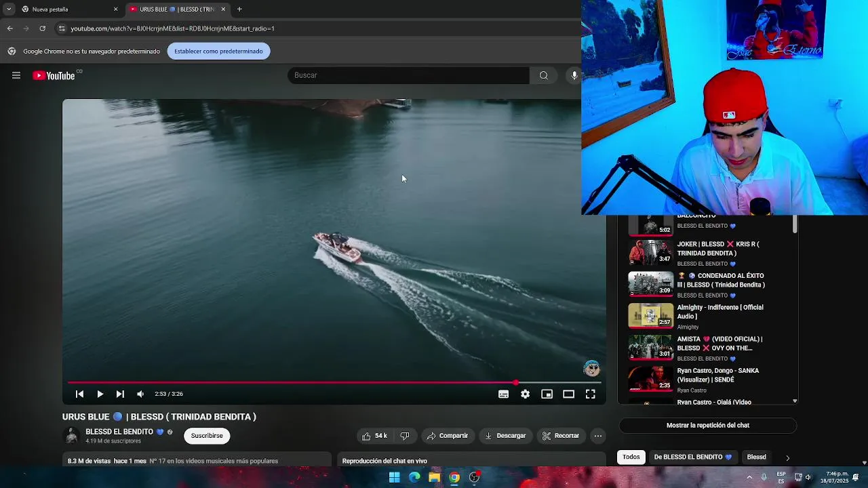Go forward in the browser
Viewport: 868px width, 488px height.
(x=26, y=28)
